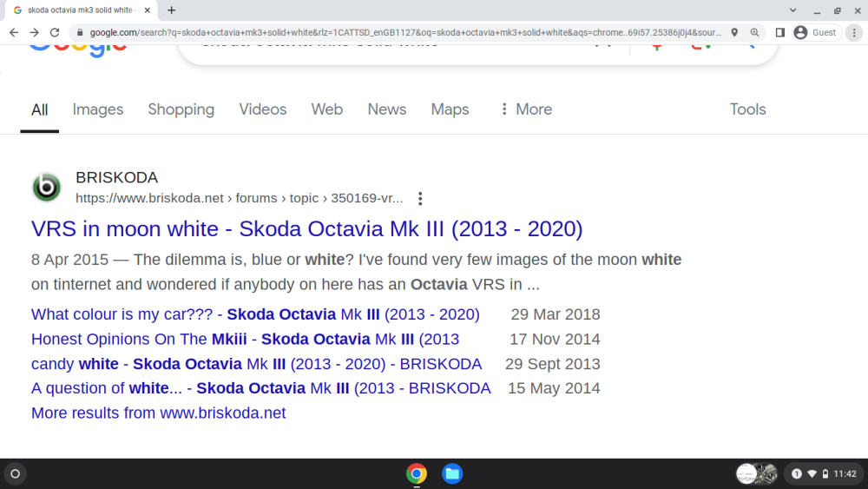Screen dimensions: 868x489
Task: Open 'A question of white...' link
Action: (260, 388)
